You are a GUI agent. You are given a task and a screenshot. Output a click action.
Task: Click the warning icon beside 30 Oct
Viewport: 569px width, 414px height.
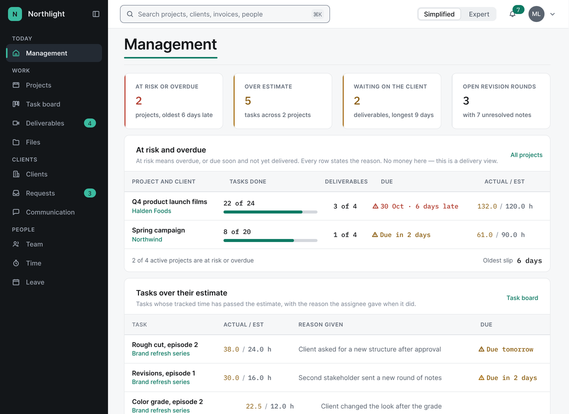pos(375,206)
